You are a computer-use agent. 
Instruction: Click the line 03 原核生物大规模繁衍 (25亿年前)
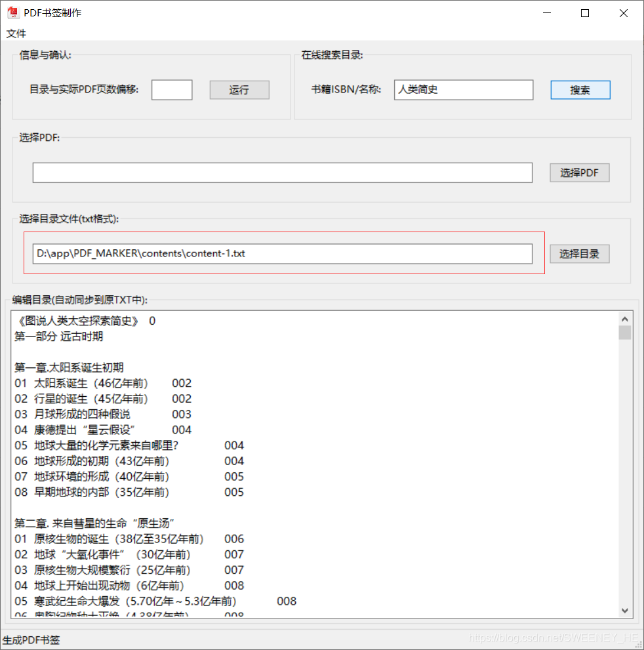129,570
